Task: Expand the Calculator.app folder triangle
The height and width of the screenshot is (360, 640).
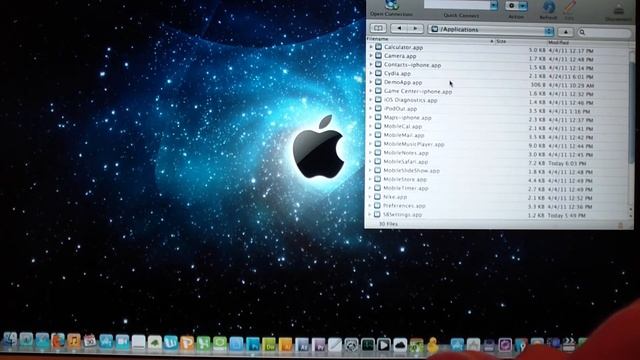Action: 371,47
